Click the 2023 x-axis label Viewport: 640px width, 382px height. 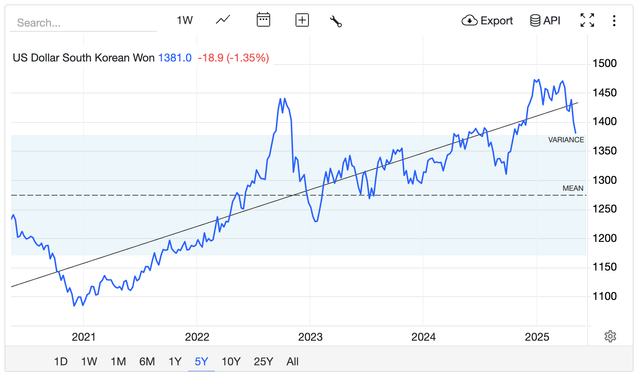point(310,337)
